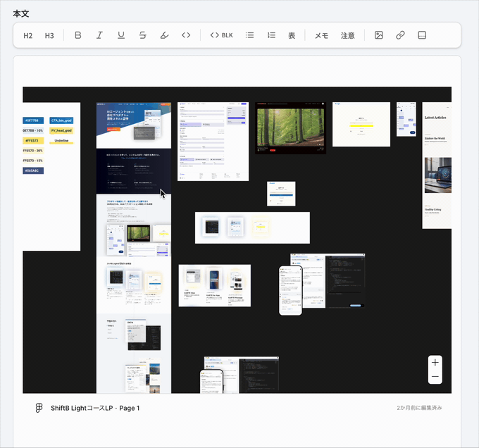This screenshot has width=479, height=448.
Task: Toggle italic formatting
Action: point(99,35)
